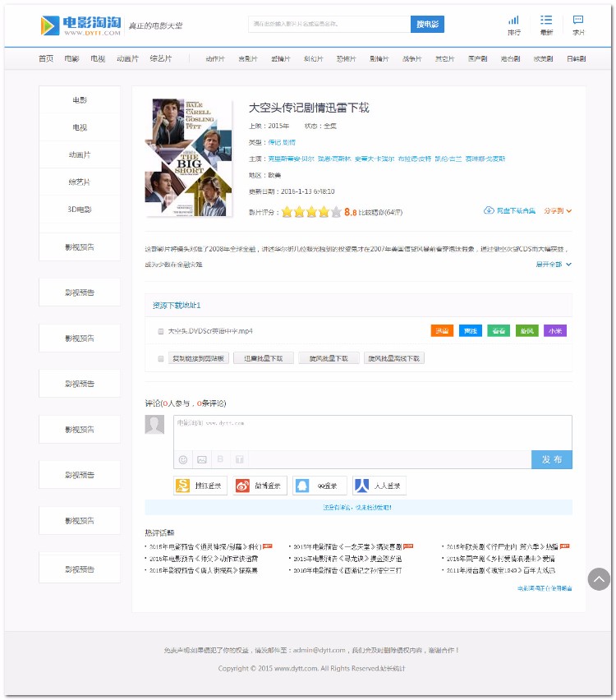Click the gray user avatar beside comment box
Screen dimensions: 616x700
coord(154,425)
